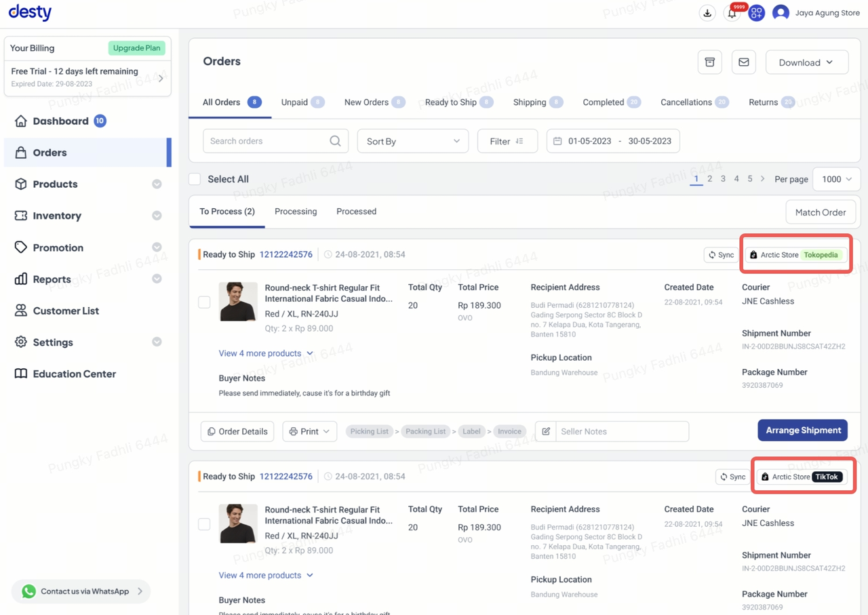Click the download icon in top header
Image resolution: width=868 pixels, height=615 pixels.
point(707,13)
